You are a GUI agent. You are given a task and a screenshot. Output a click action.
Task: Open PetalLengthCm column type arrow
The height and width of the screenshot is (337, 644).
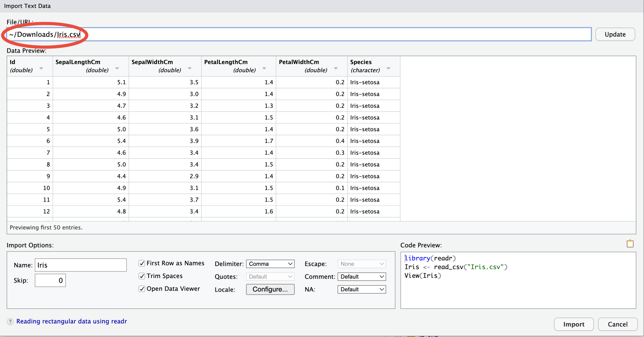pos(264,68)
